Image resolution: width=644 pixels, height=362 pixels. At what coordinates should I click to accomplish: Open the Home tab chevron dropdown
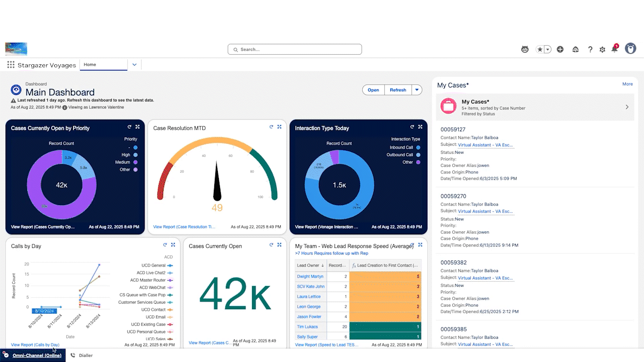point(134,65)
